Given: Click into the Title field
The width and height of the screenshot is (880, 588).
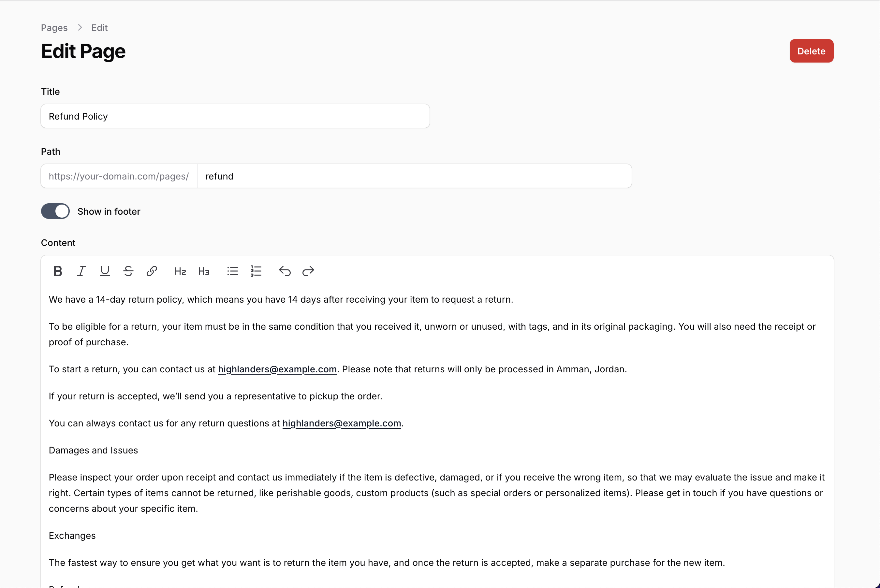Looking at the screenshot, I should click(235, 116).
